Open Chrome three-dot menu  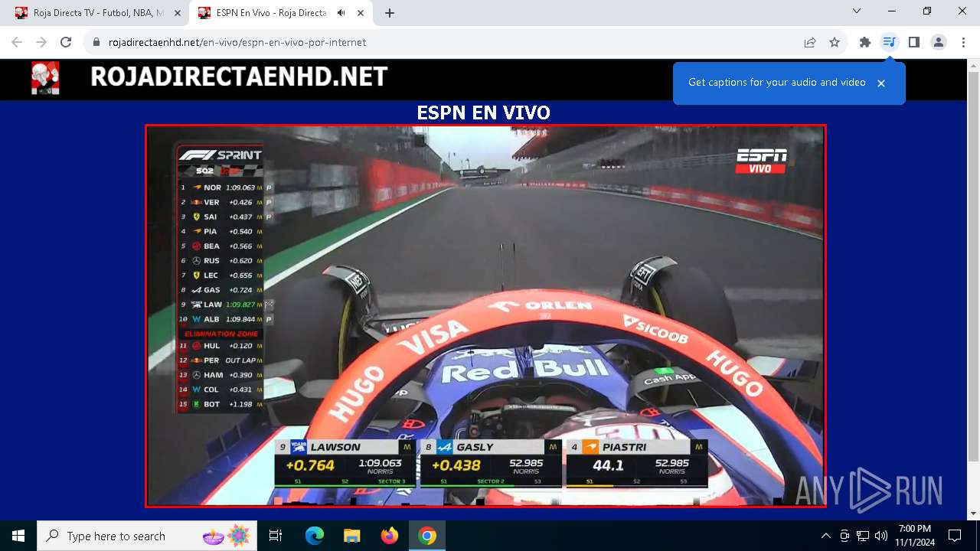click(x=963, y=42)
